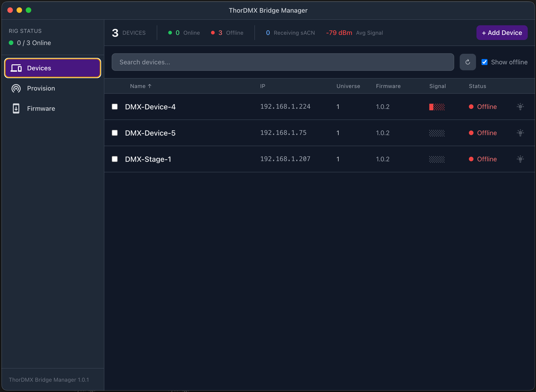Select the DMX-Device-4 row checkbox
Screen dimensions: 536x392
pos(115,107)
